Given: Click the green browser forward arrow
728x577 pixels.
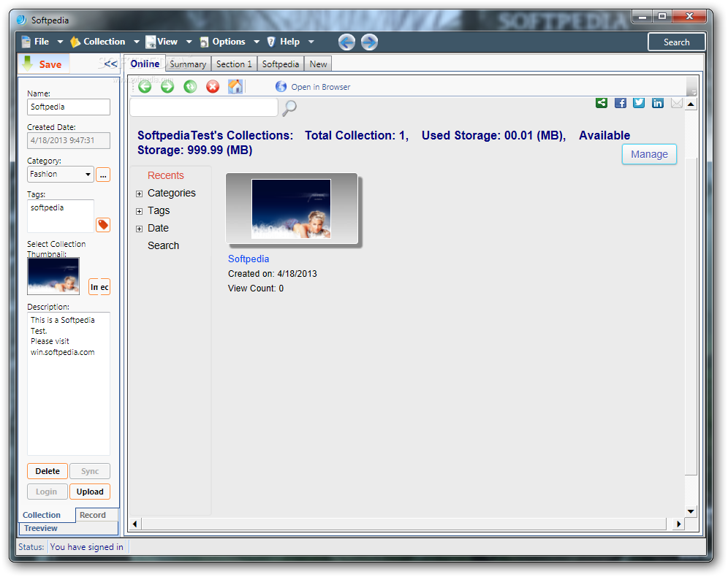Looking at the screenshot, I should pyautogui.click(x=167, y=87).
